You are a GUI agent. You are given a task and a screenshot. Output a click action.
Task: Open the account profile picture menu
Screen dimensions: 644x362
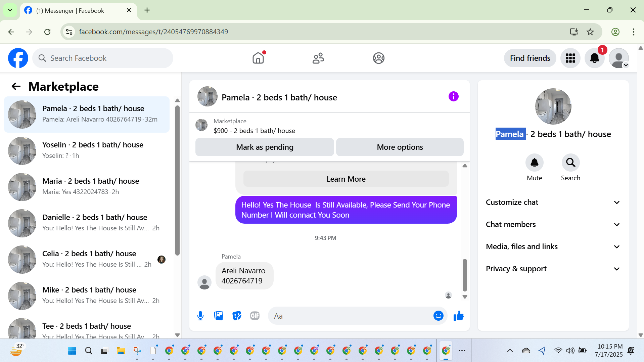(x=619, y=58)
